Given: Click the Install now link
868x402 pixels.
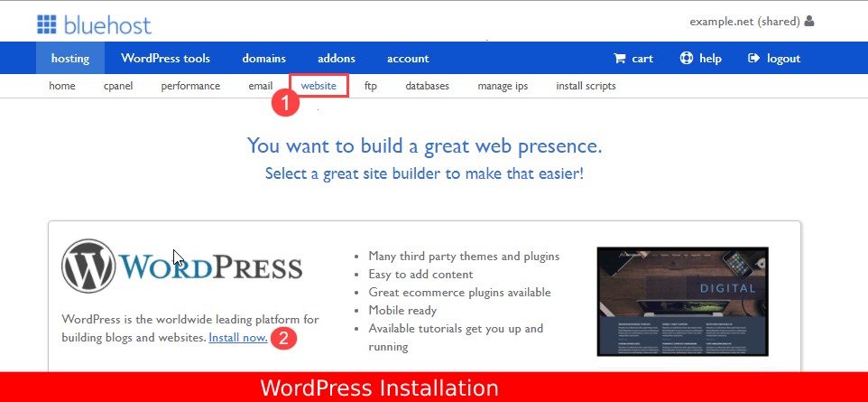Looking at the screenshot, I should click(x=238, y=337).
